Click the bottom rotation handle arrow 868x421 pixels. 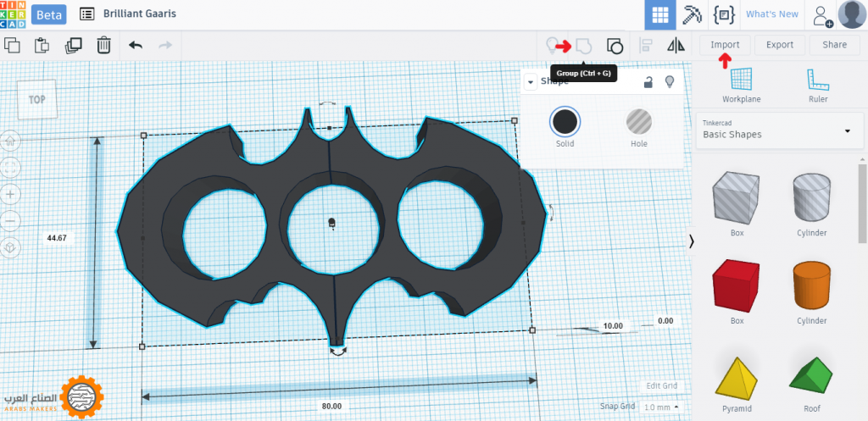click(338, 351)
